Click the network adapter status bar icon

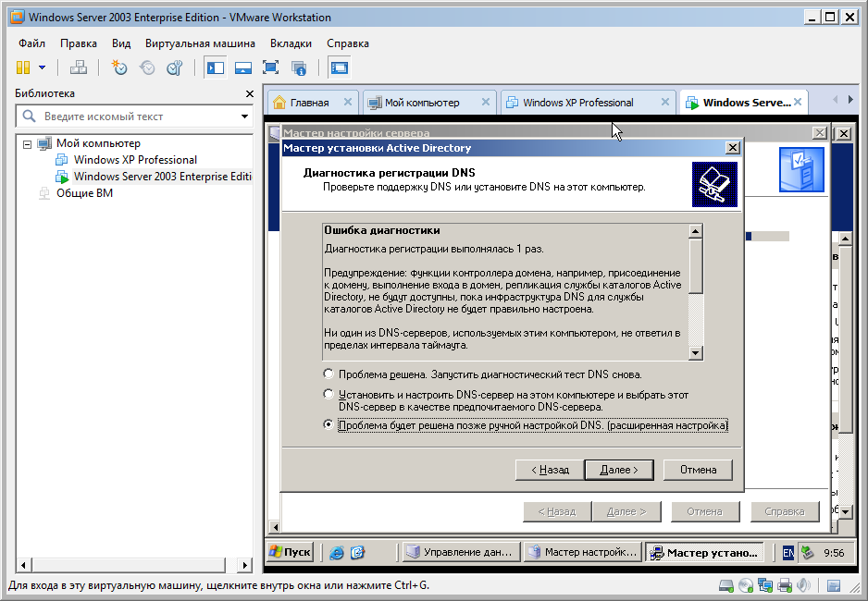765,585
